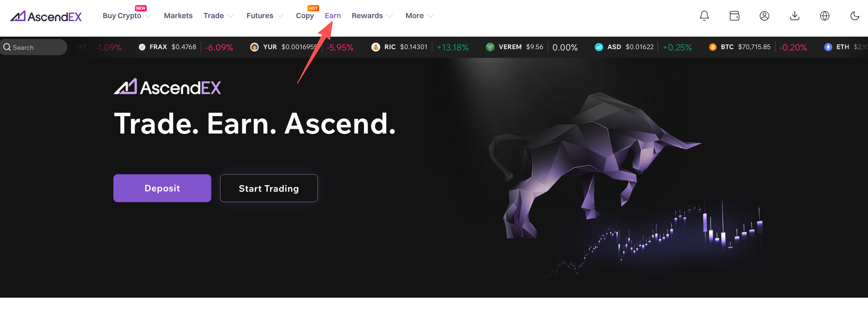Go to the Markets page

(x=178, y=16)
